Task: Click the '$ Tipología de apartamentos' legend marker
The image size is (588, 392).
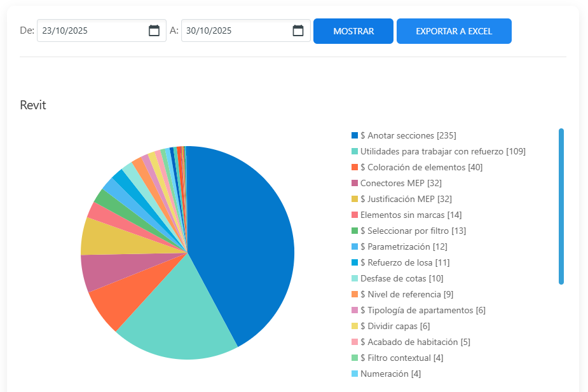Action: [355, 310]
